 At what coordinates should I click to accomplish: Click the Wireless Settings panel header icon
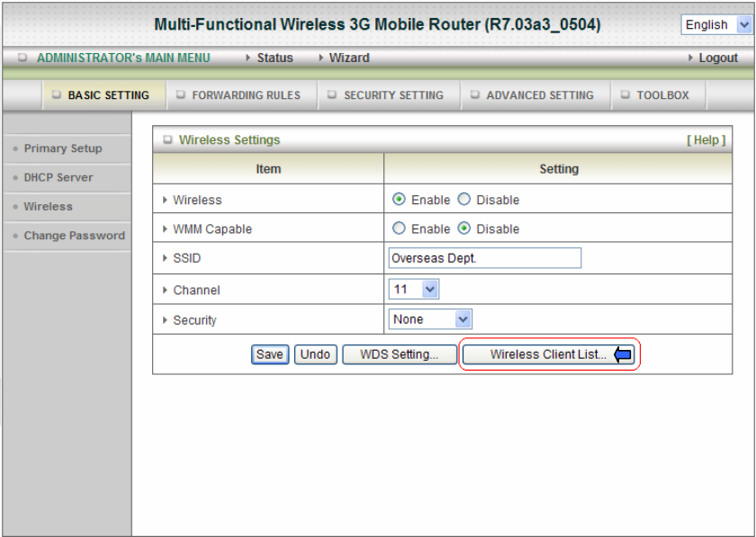click(167, 139)
